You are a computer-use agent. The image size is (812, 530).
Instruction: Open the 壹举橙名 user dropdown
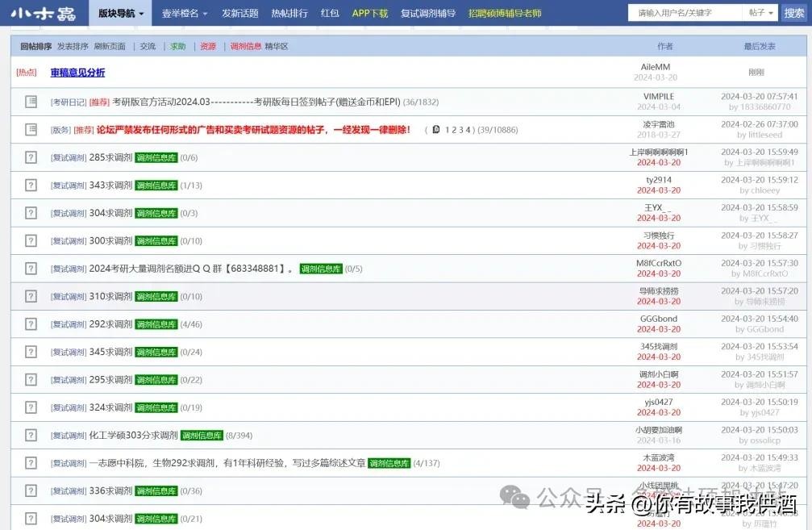[x=185, y=14]
